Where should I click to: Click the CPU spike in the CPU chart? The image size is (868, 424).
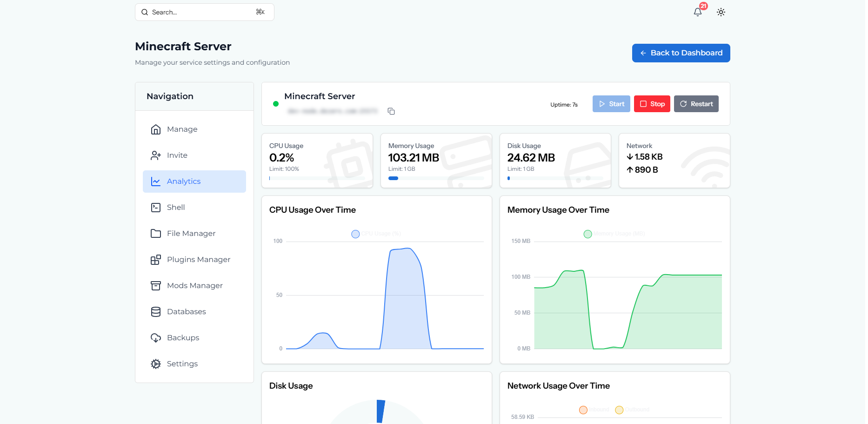point(406,298)
